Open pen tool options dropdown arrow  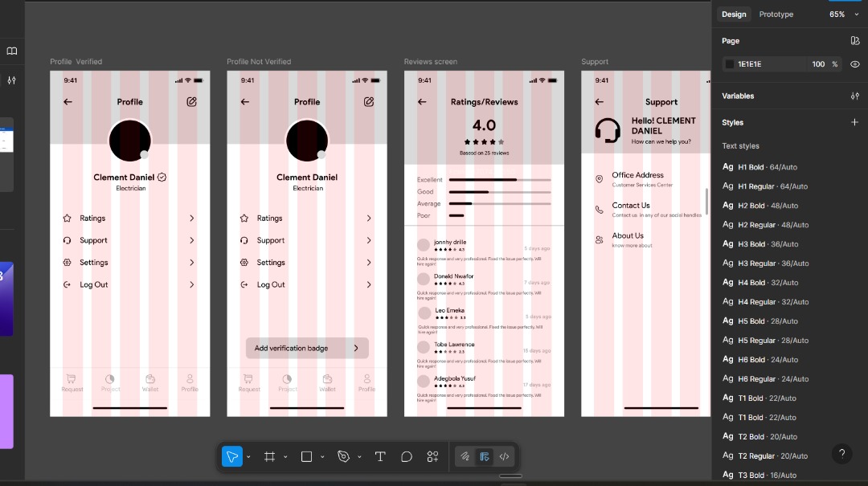point(359,456)
